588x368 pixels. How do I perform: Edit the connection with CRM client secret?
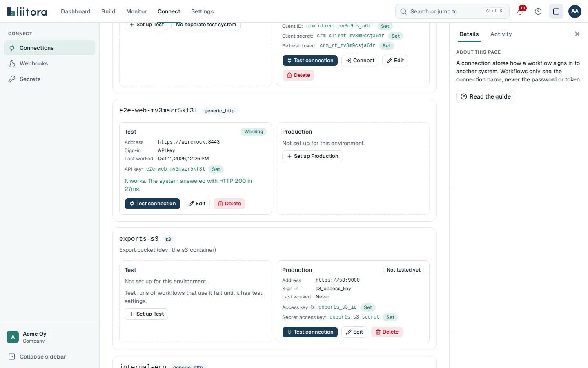tap(395, 61)
